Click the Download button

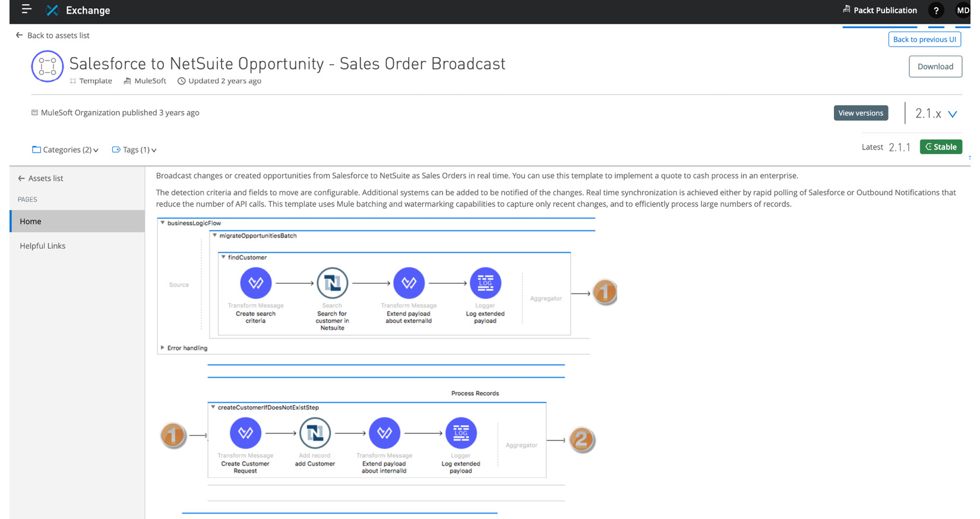coord(935,67)
